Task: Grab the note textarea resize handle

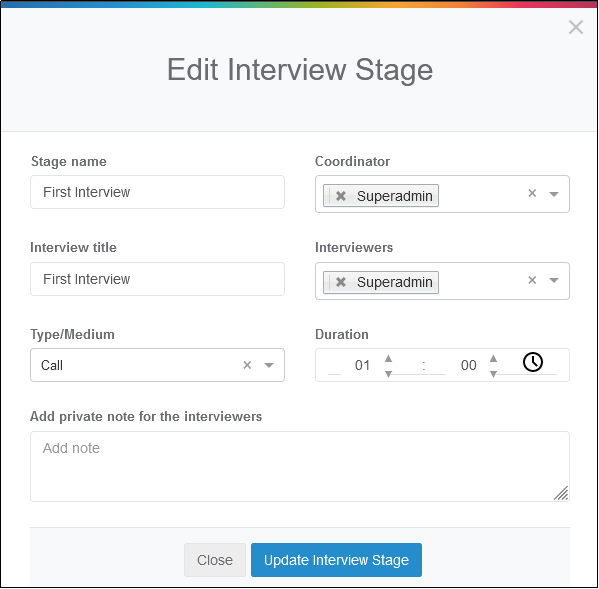Action: 561,493
